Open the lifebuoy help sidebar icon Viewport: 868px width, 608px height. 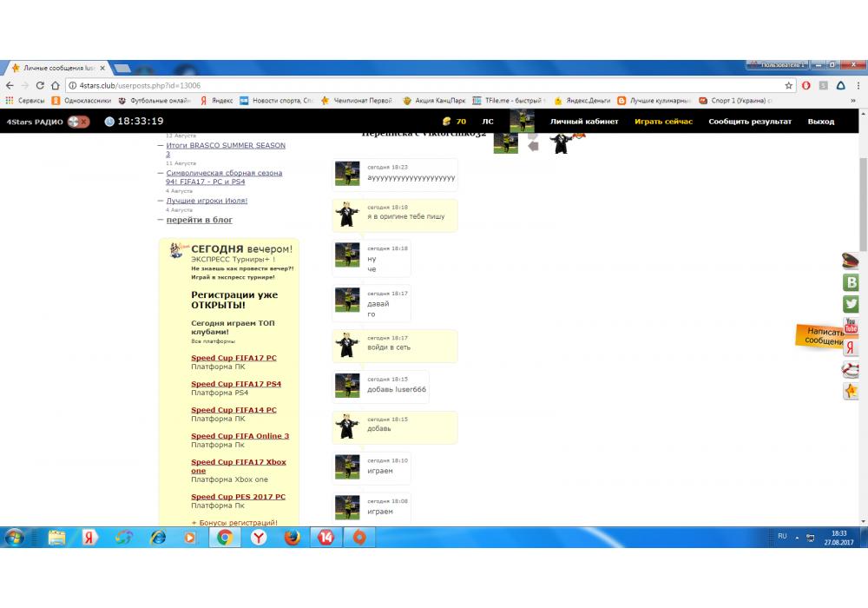click(x=852, y=369)
